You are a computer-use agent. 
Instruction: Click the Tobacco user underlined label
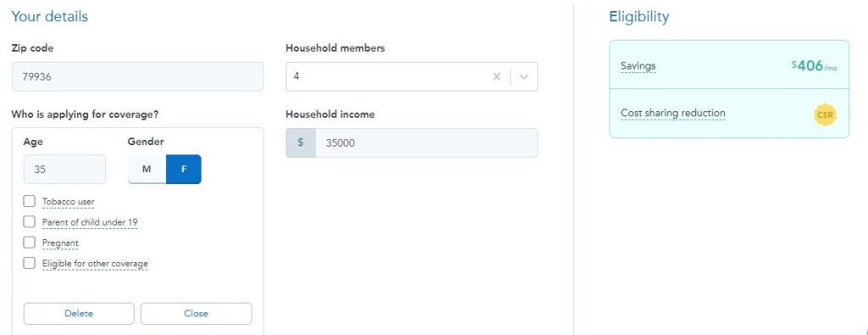point(68,202)
